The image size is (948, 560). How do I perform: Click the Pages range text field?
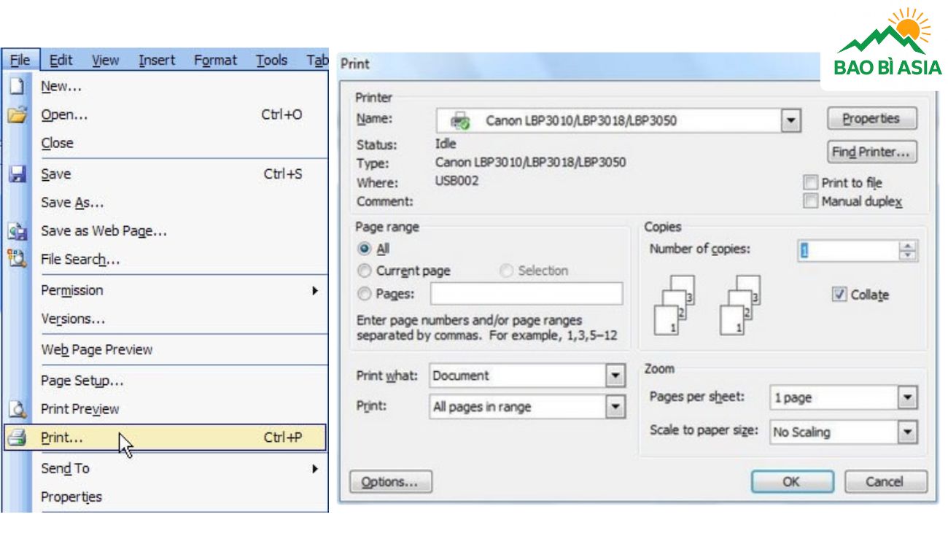click(526, 294)
